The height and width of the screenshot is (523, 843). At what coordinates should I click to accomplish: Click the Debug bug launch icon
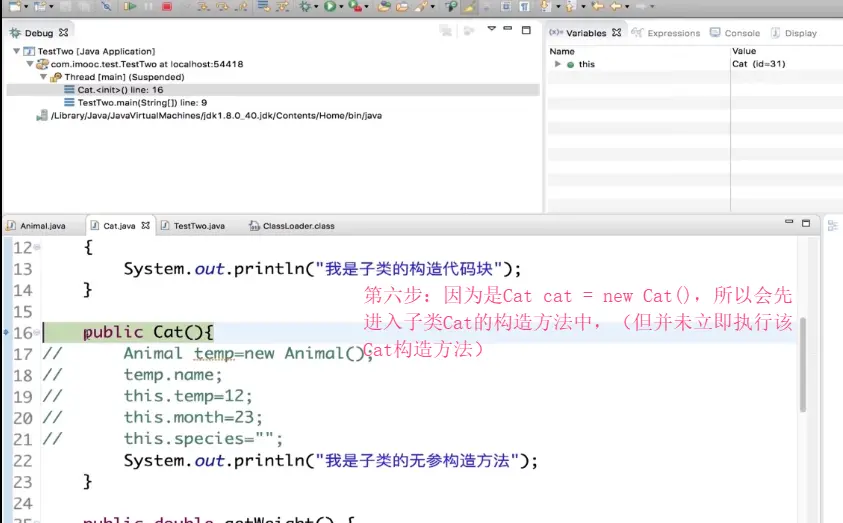pos(305,6)
